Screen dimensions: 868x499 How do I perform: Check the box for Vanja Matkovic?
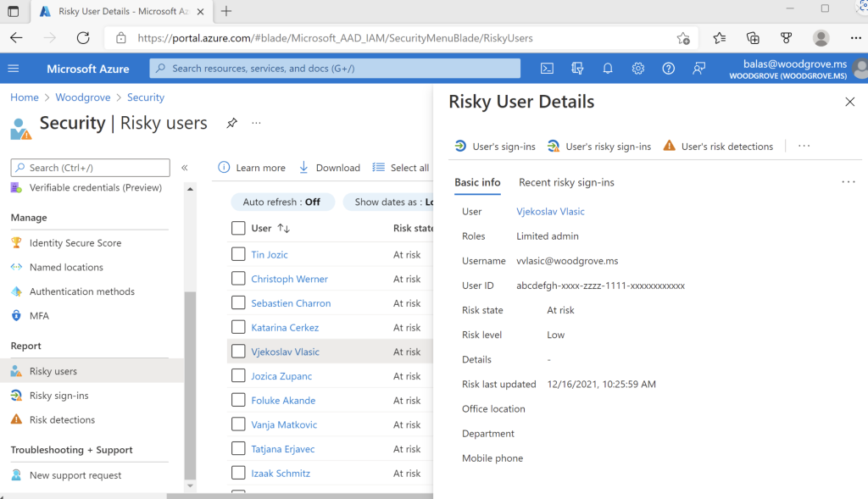coord(238,424)
